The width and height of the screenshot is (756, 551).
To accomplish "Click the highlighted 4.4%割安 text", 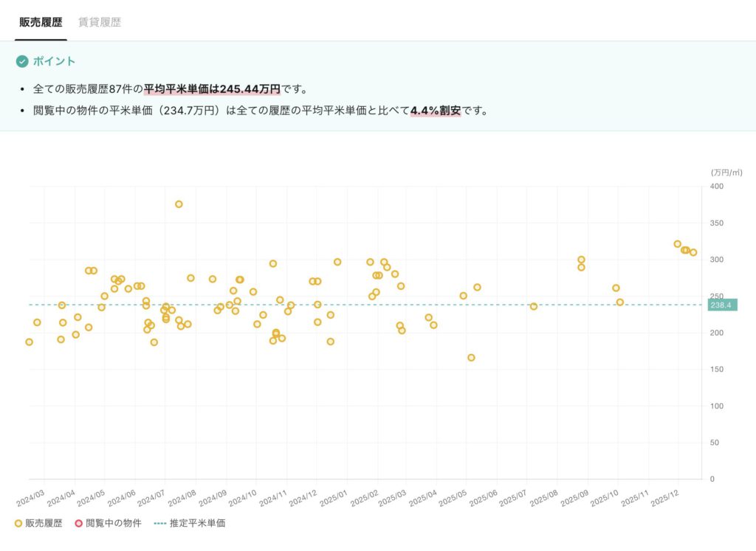I will tap(436, 111).
